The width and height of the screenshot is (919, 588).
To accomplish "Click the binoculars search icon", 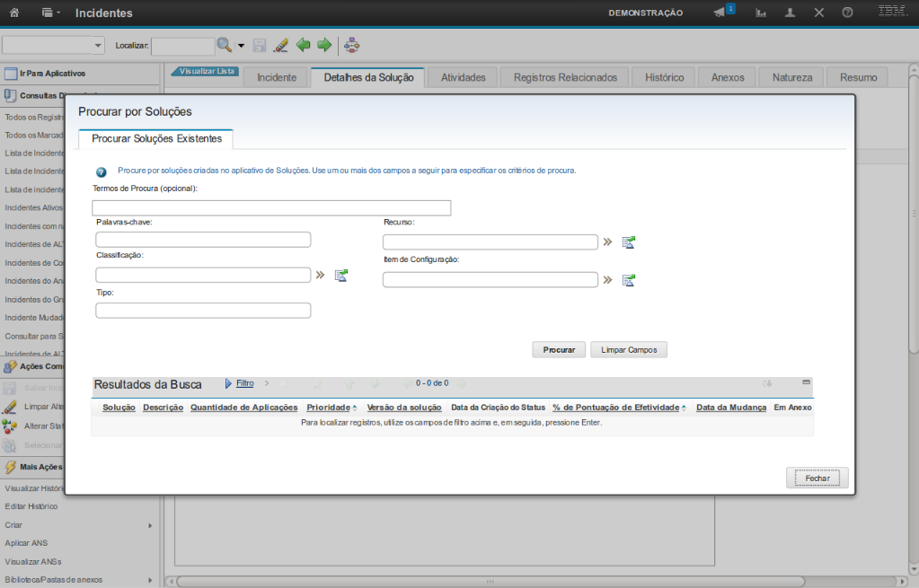I will click(224, 45).
